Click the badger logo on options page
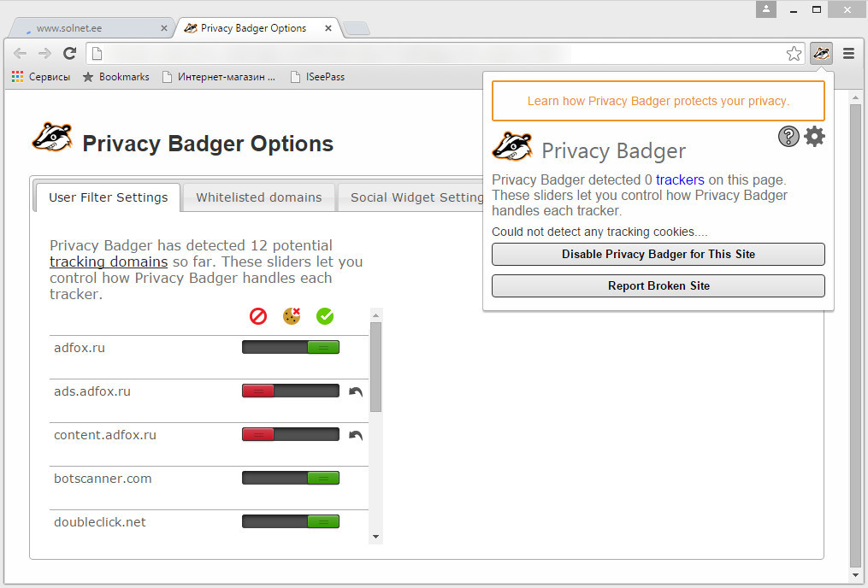This screenshot has height=588, width=868. [52, 138]
